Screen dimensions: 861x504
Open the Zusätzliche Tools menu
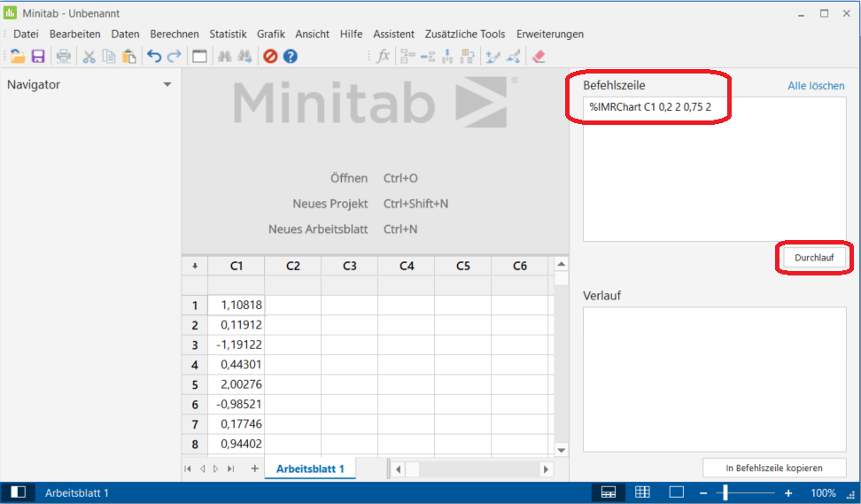465,34
